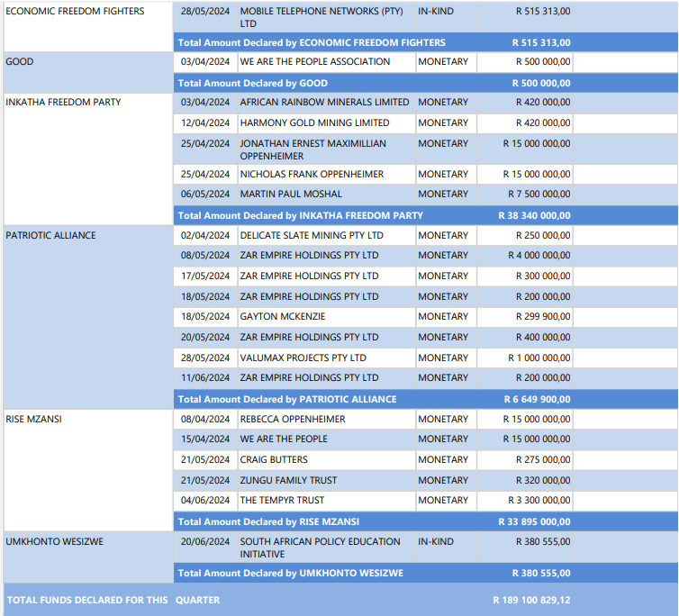Select the amount R 299 900,00
This screenshot has height=616, width=679.
tap(543, 317)
